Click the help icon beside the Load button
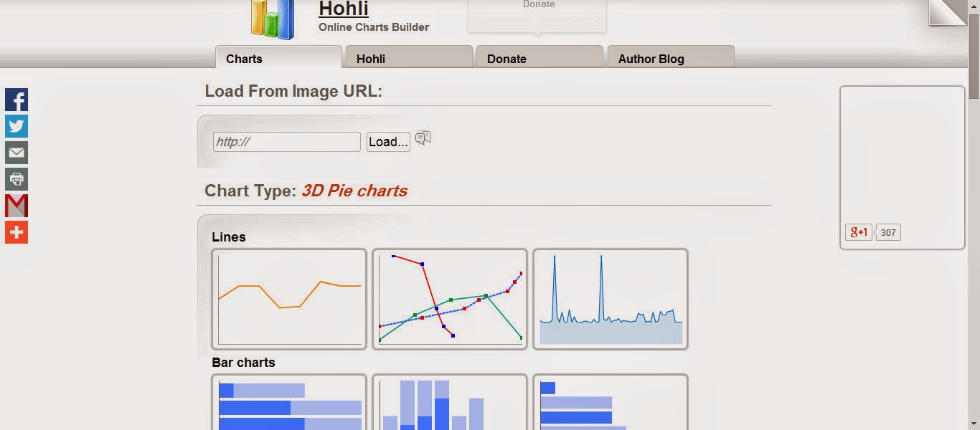 click(x=423, y=138)
